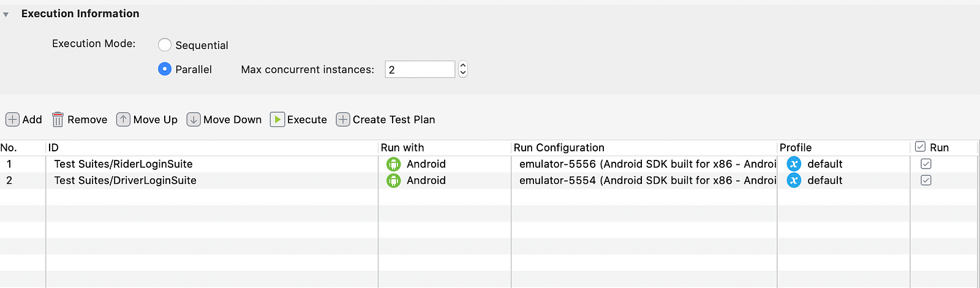980x288 pixels.
Task: Click default profile icon for RiderLoginSuite
Action: click(x=794, y=164)
